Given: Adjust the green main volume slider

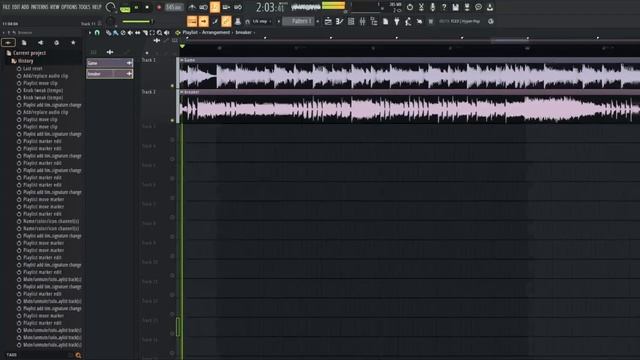Looking at the screenshot, I should coord(137,22).
